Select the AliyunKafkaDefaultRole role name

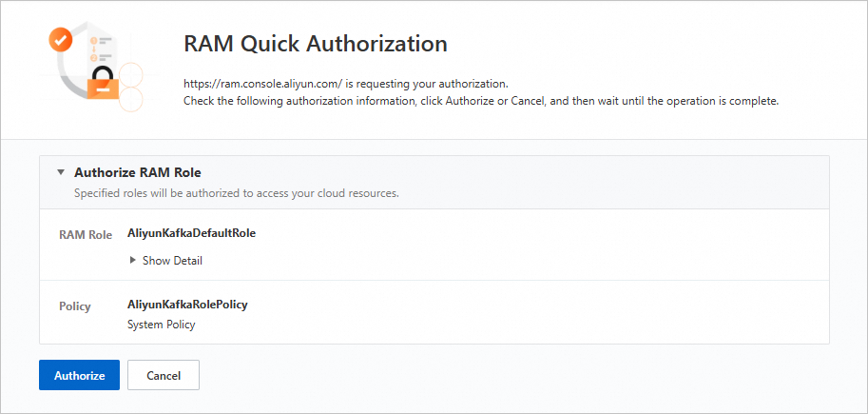coord(191,232)
